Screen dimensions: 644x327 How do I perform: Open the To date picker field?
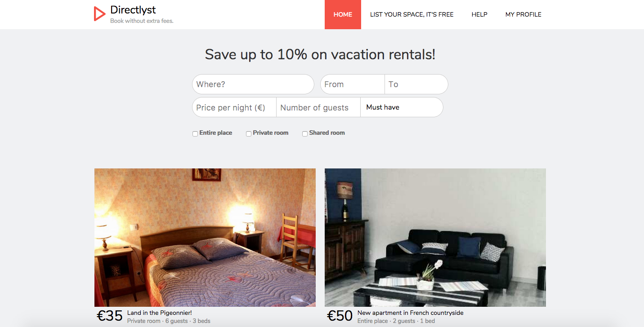(x=416, y=84)
